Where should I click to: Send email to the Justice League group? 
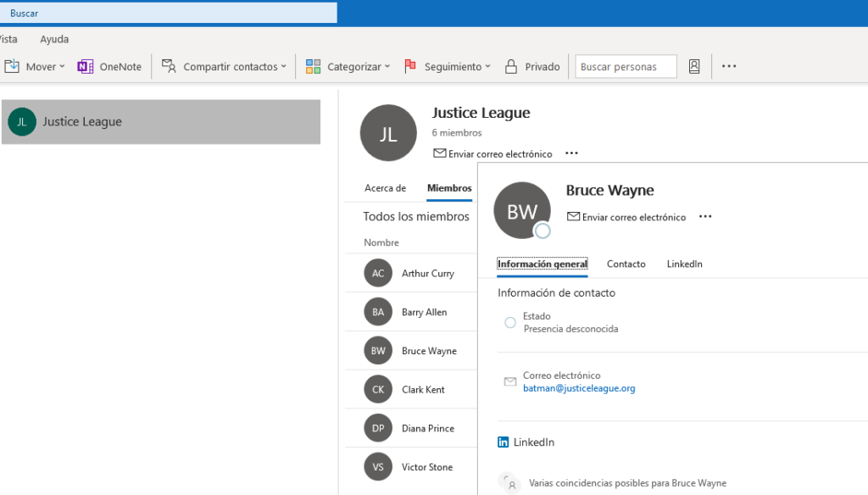(x=492, y=153)
